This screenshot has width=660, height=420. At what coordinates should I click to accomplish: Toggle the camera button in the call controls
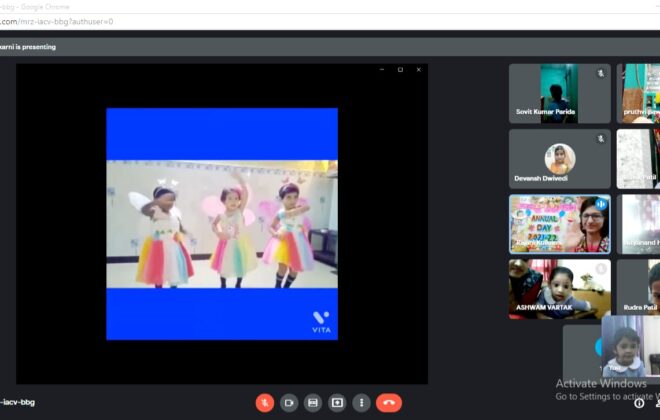click(x=289, y=403)
